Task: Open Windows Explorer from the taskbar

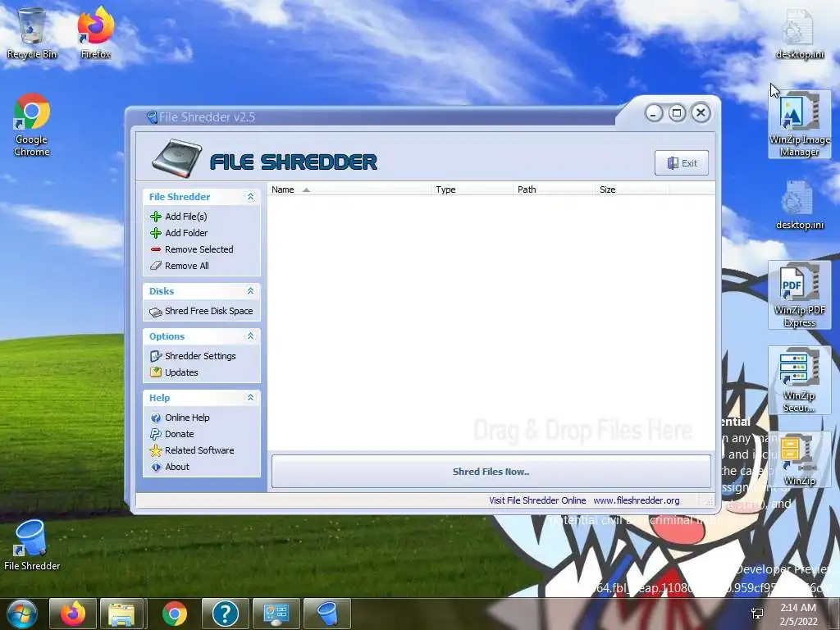Action: click(121, 614)
